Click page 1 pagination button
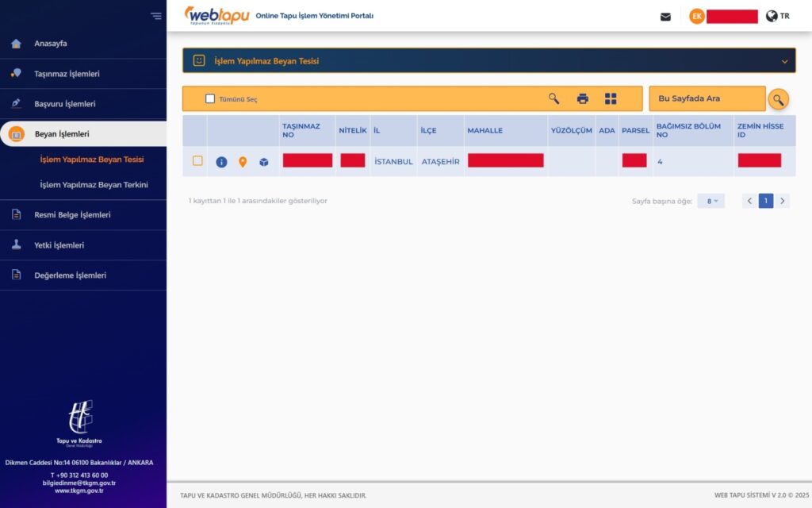This screenshot has height=508, width=812. (766, 202)
